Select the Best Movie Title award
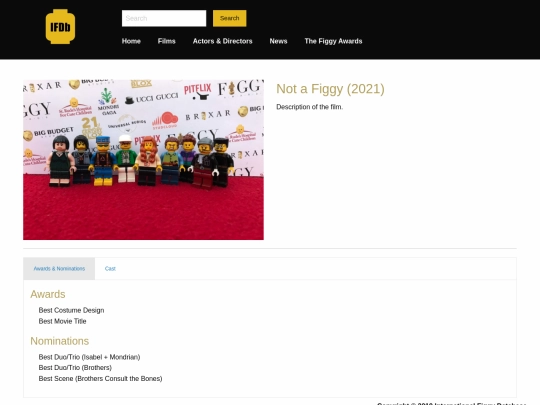The image size is (540, 405). pos(62,321)
